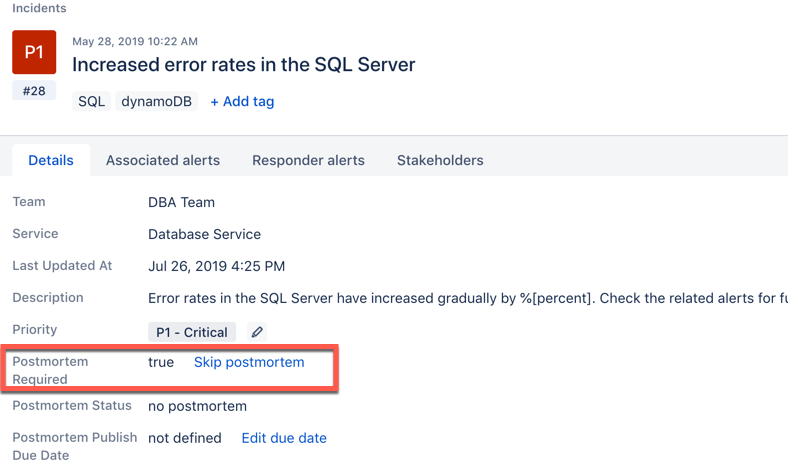Image resolution: width=788 pixels, height=469 pixels.
Task: Click the P1 - Critical priority label
Action: click(x=192, y=332)
